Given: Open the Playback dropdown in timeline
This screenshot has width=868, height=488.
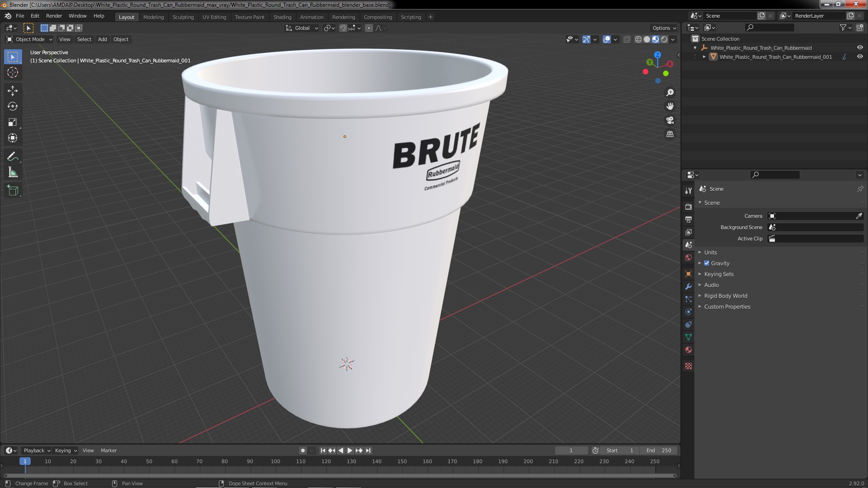Looking at the screenshot, I should click(37, 450).
